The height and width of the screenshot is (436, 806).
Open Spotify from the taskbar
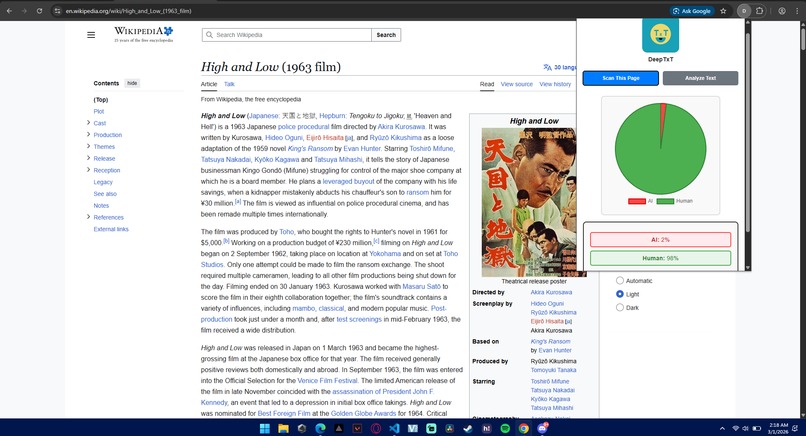(505, 428)
